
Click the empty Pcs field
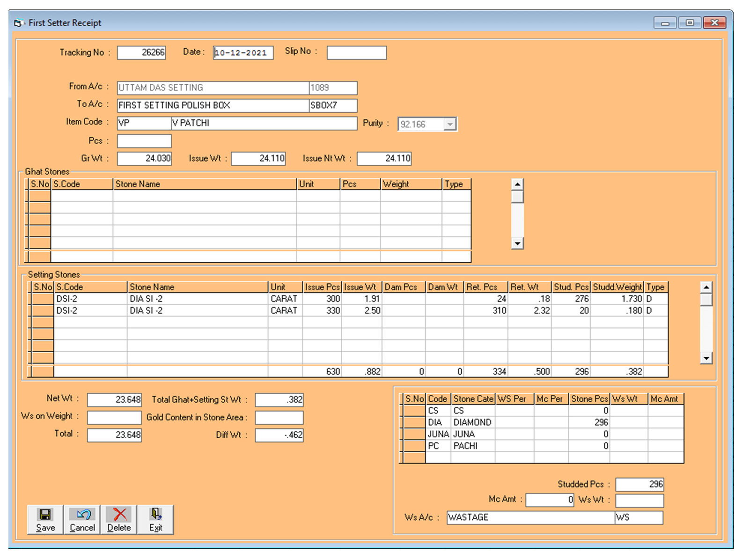144,141
